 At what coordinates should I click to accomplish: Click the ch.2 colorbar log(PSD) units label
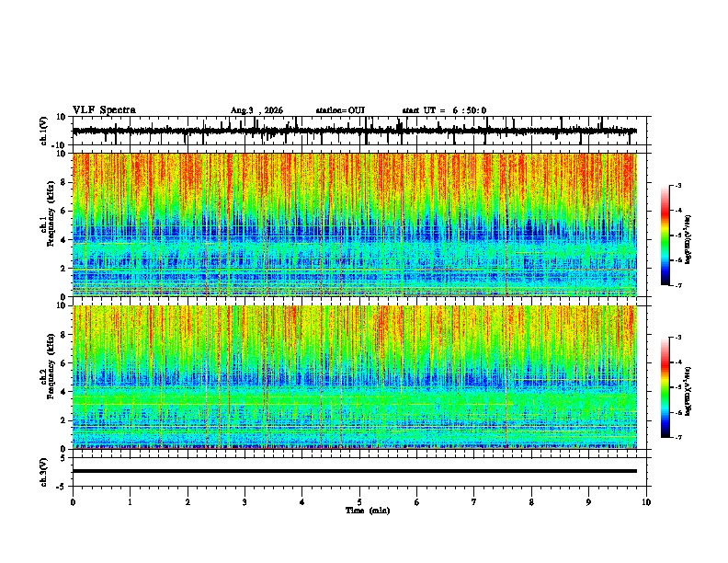click(688, 392)
